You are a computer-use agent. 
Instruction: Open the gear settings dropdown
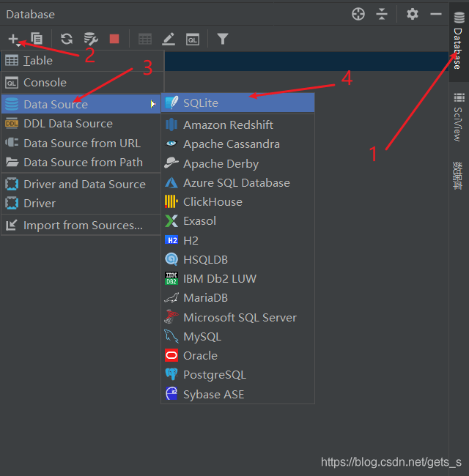[x=413, y=14]
